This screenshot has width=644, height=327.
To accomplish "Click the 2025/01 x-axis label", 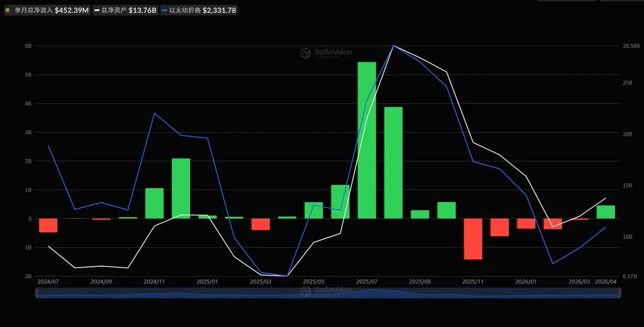I will click(208, 281).
